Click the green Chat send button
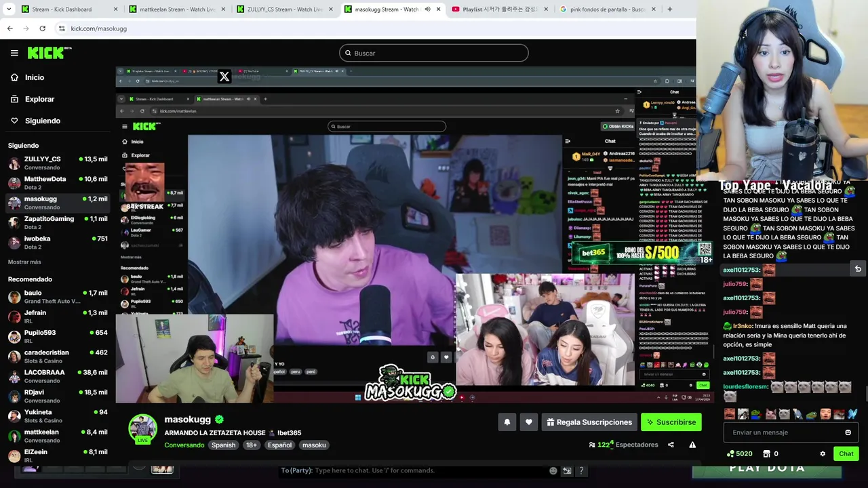The height and width of the screenshot is (488, 868). [x=846, y=454]
